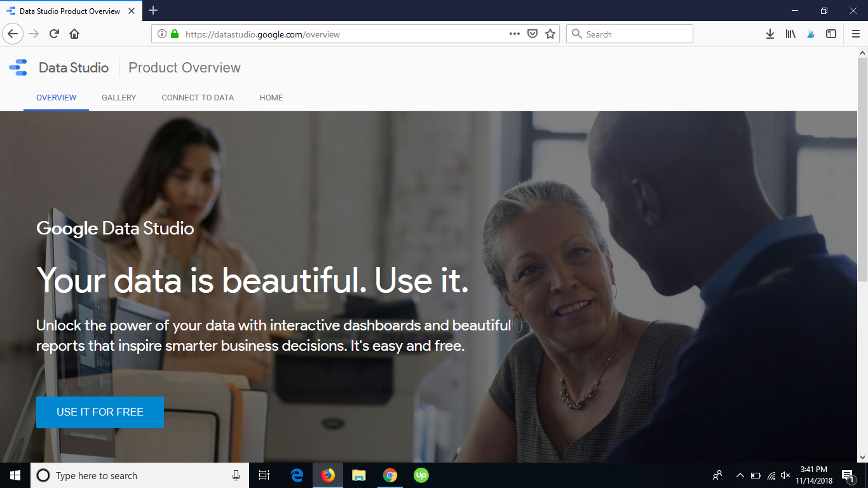
Task: Click the Pocket save icon
Action: (532, 34)
